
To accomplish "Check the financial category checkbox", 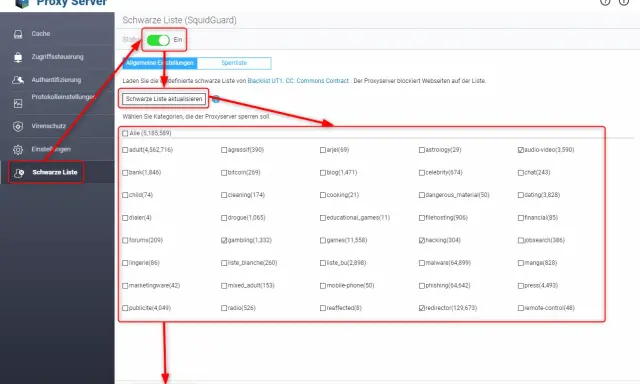I will coord(521,218).
